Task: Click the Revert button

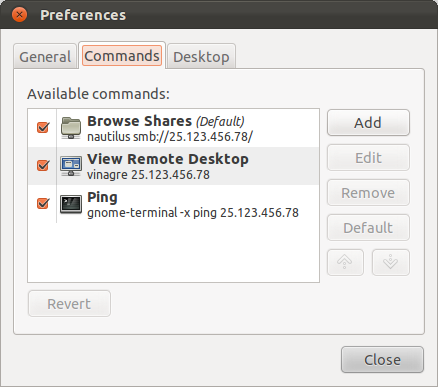Action: (x=69, y=304)
